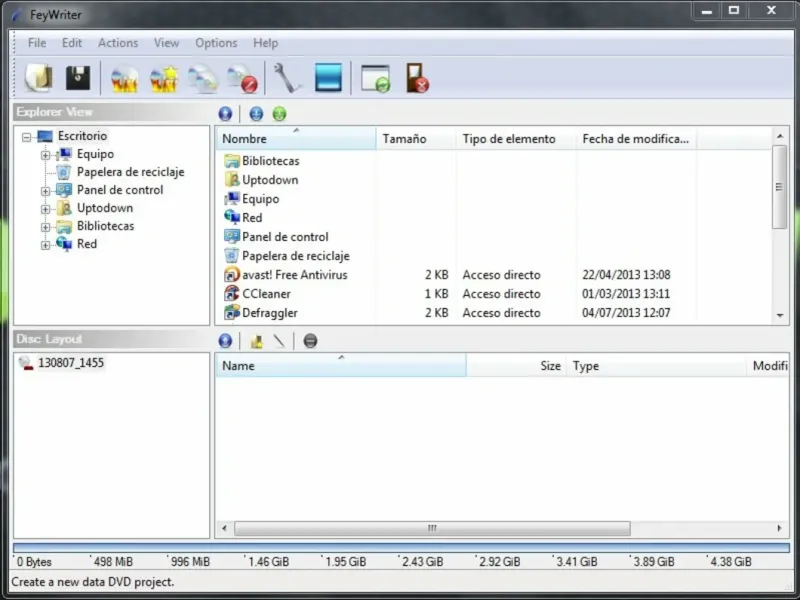This screenshot has height=600, width=800.
Task: Click file list vertical scrollbar thumb
Action: pos(779,187)
